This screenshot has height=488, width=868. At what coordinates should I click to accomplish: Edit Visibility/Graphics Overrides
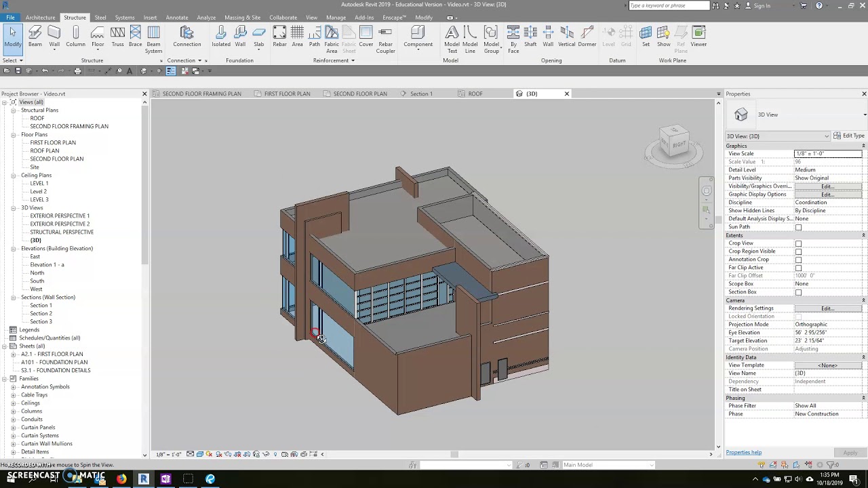(827, 186)
